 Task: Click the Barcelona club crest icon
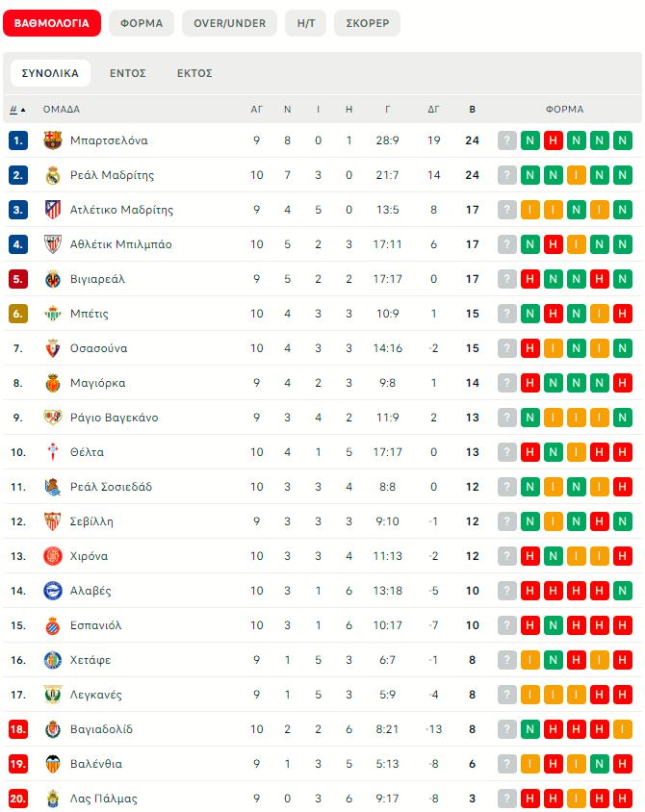coord(53,140)
